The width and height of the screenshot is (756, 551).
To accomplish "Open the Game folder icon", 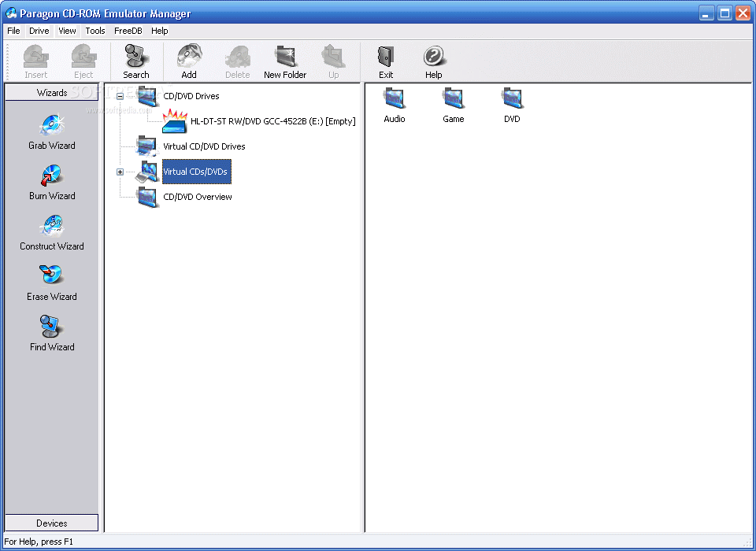I will (x=454, y=99).
